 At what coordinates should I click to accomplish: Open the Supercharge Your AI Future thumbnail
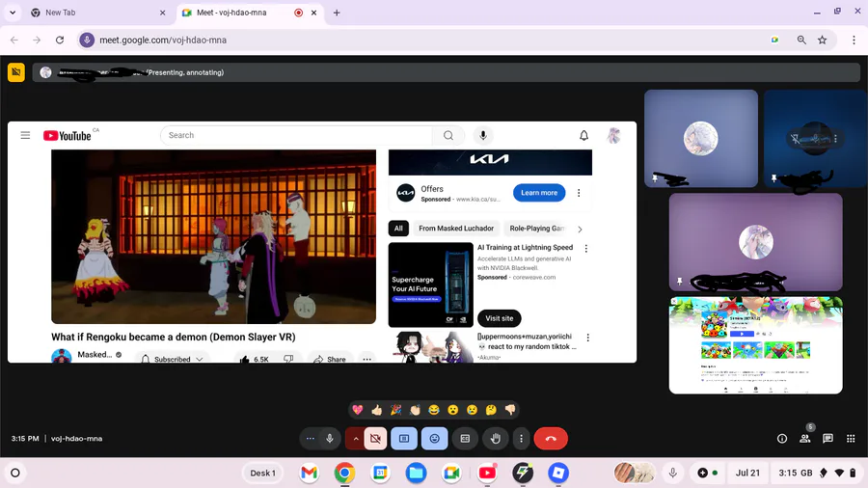click(x=431, y=285)
